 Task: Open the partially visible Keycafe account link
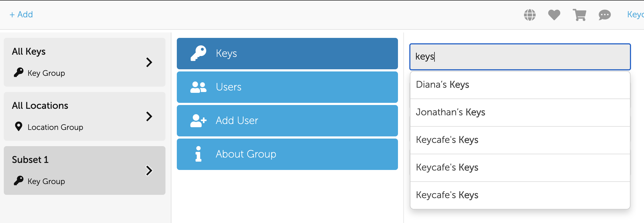[x=636, y=14]
